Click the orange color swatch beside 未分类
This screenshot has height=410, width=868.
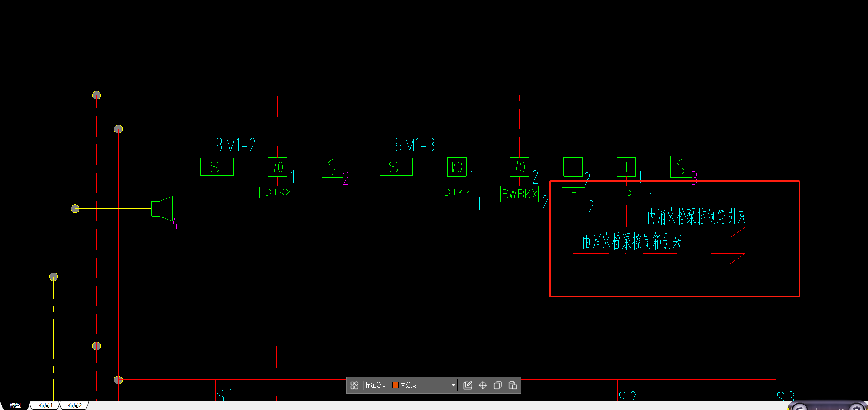point(395,385)
